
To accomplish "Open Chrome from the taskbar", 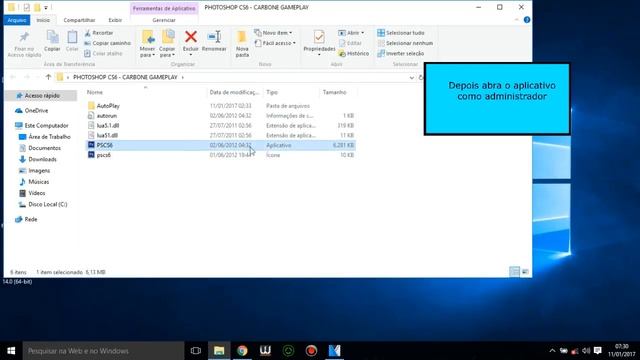I will tap(242, 351).
